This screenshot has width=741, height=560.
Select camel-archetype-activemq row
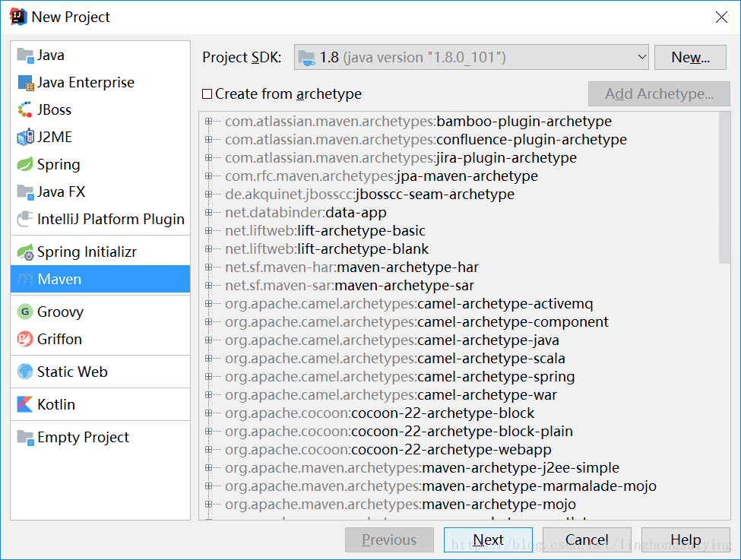click(x=409, y=304)
